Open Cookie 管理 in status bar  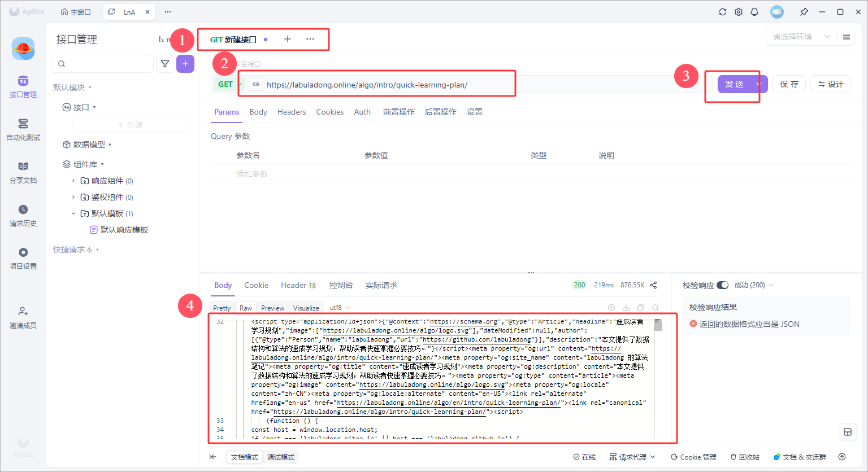[x=693, y=457]
